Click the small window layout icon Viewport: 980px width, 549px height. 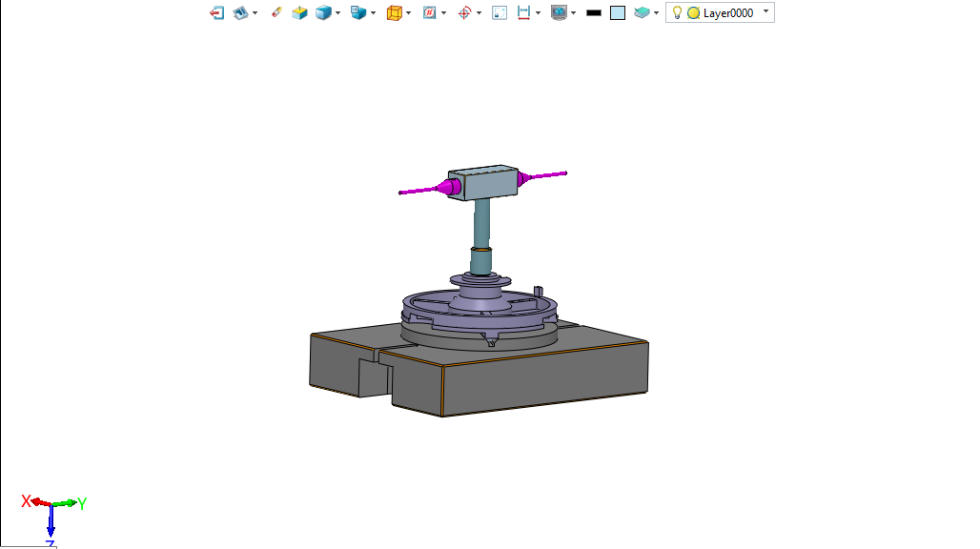[x=499, y=13]
